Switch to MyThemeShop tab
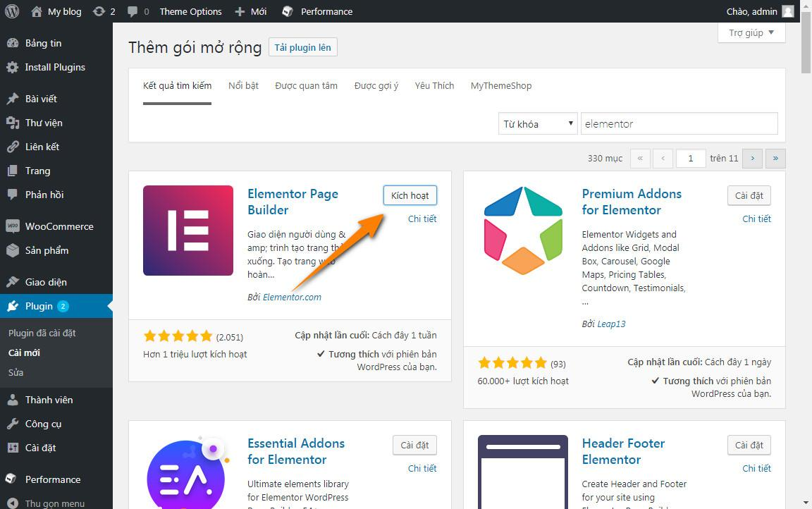812x509 pixels. pyautogui.click(x=500, y=86)
